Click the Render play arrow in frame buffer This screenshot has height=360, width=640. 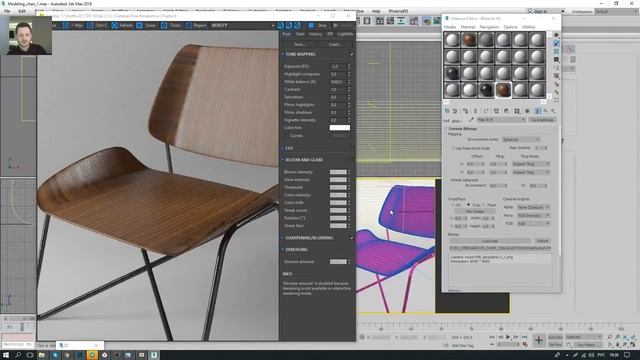click(336, 25)
